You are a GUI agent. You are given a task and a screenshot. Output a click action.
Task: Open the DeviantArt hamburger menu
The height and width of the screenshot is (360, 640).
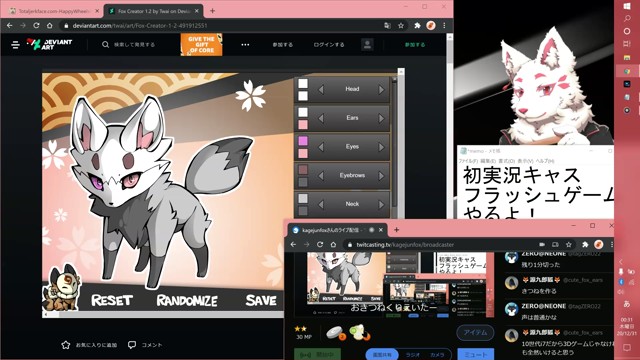click(16, 44)
